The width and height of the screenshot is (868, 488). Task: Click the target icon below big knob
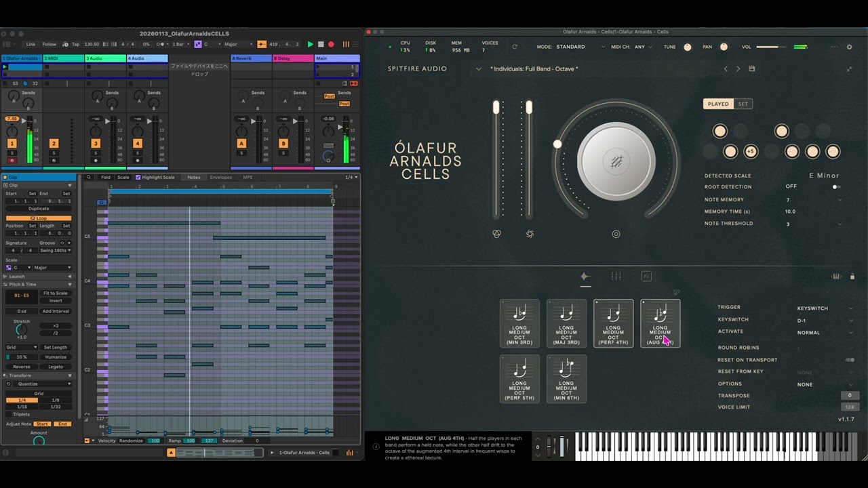coord(616,234)
